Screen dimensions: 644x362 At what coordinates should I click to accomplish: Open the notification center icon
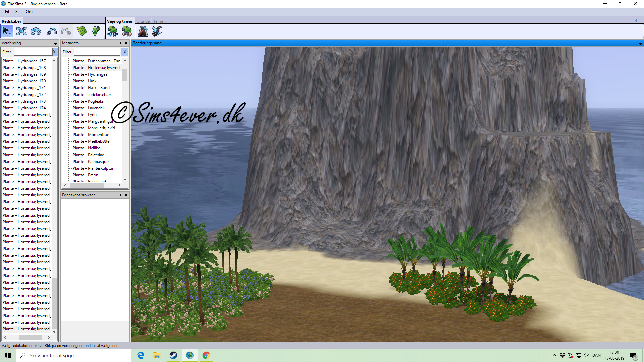tap(633, 355)
